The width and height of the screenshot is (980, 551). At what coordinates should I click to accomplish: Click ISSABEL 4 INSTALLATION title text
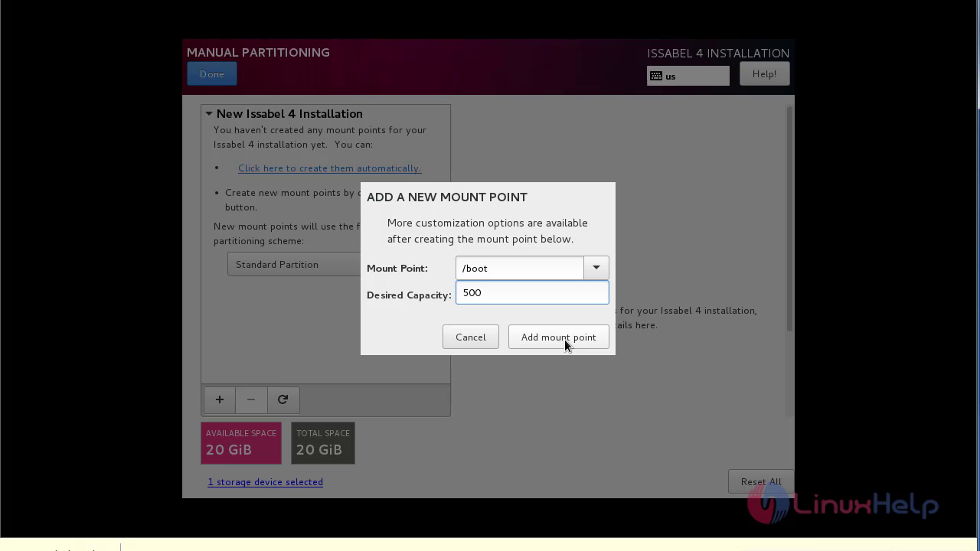(718, 53)
